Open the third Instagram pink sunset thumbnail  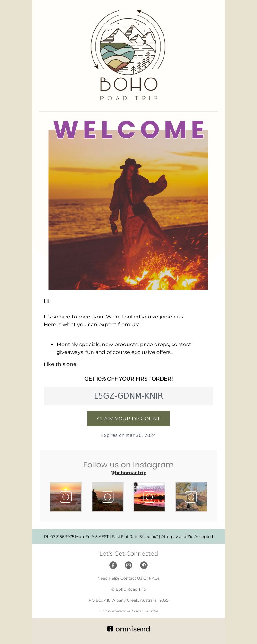pyautogui.click(x=149, y=497)
